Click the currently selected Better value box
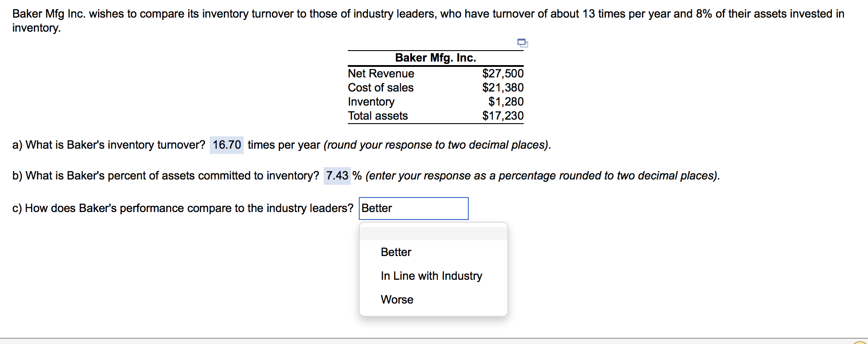The width and height of the screenshot is (868, 344). point(413,208)
